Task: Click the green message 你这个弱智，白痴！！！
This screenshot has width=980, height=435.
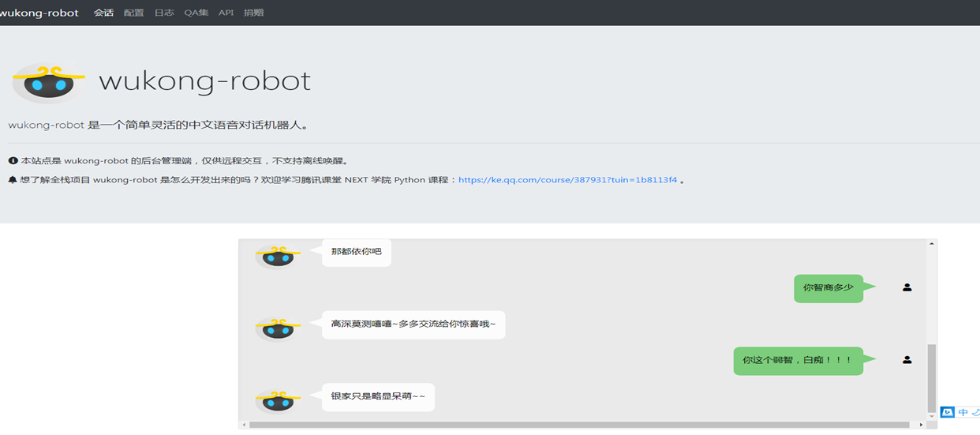Action: [798, 360]
